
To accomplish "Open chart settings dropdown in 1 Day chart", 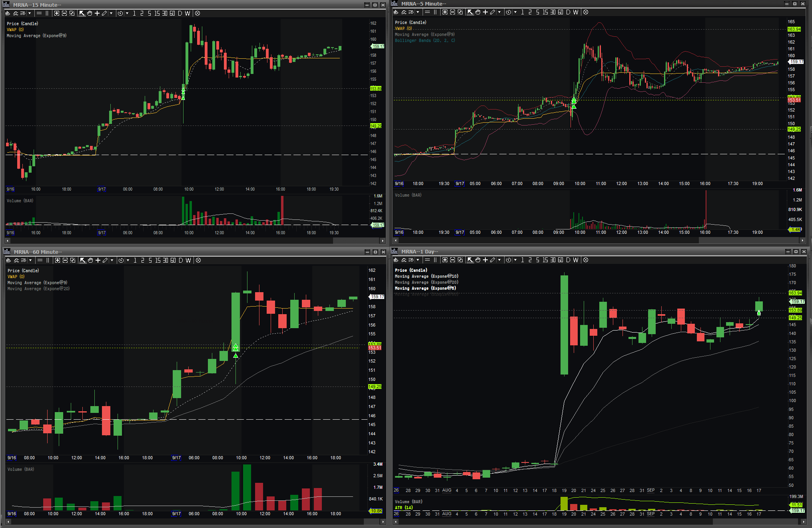I will click(x=418, y=260).
